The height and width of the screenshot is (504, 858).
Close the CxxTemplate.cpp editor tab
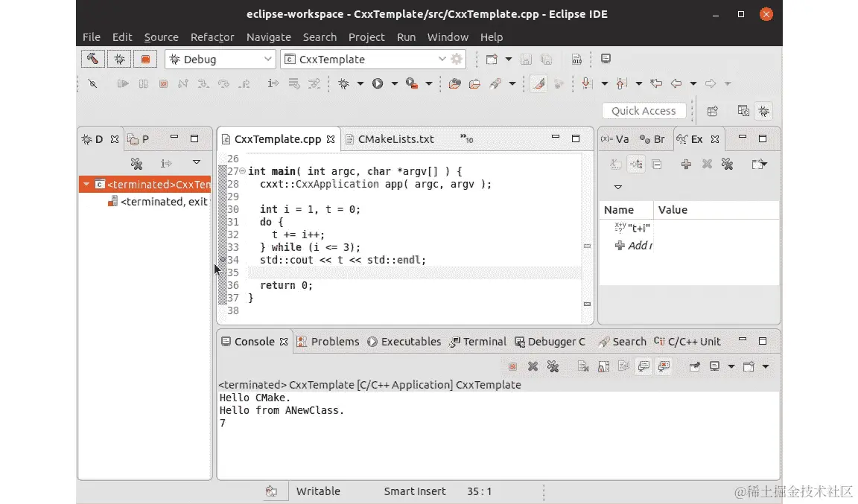click(331, 139)
